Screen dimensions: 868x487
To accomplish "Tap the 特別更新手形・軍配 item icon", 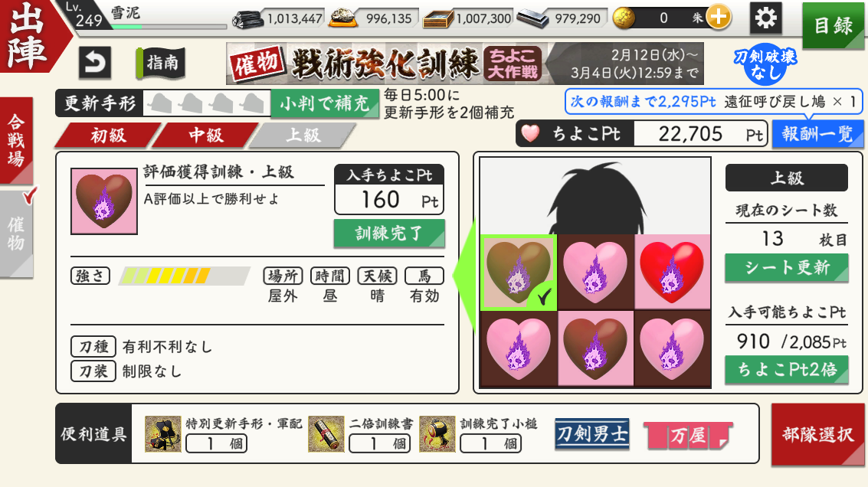I will coord(162,434).
